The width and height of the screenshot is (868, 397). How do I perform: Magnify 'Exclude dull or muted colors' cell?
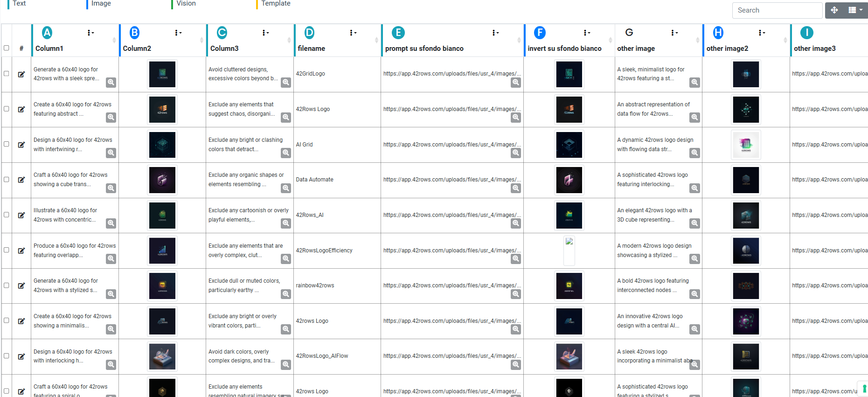coord(286,294)
